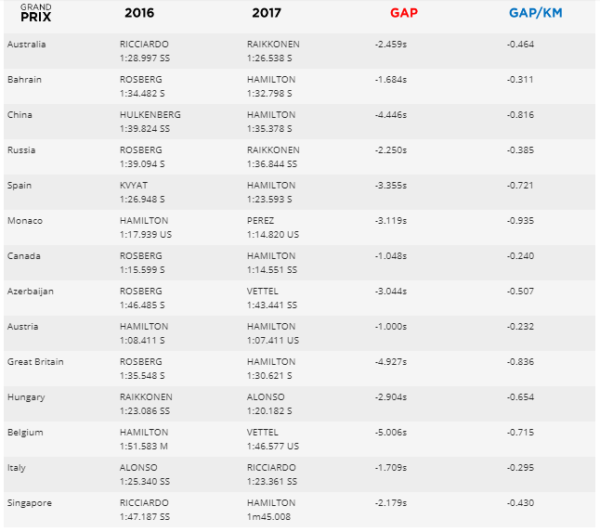Click the Great Britain row label
Image resolution: width=600 pixels, height=532 pixels.
34,361
